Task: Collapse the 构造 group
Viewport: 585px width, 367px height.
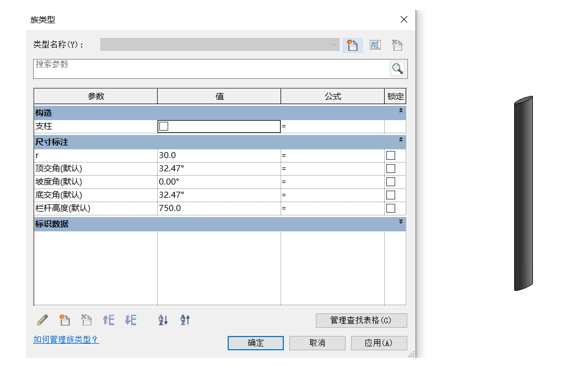Action: pyautogui.click(x=401, y=111)
